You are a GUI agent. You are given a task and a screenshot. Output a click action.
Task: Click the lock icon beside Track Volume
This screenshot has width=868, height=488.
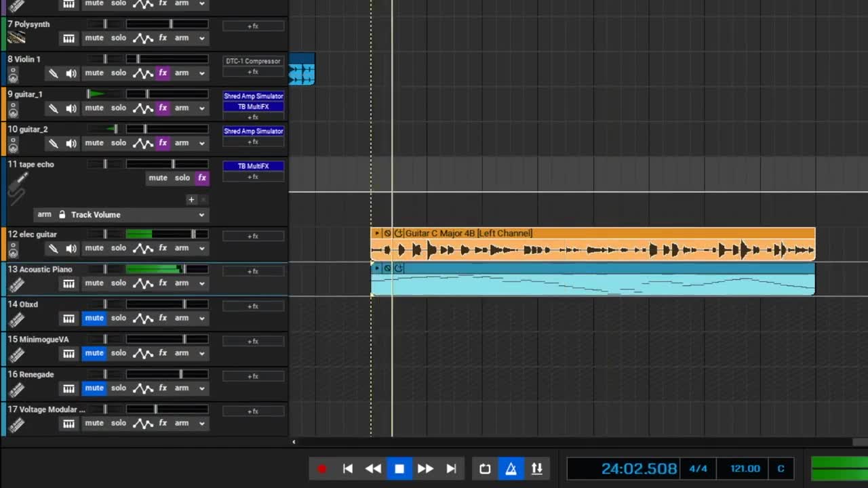click(62, 215)
